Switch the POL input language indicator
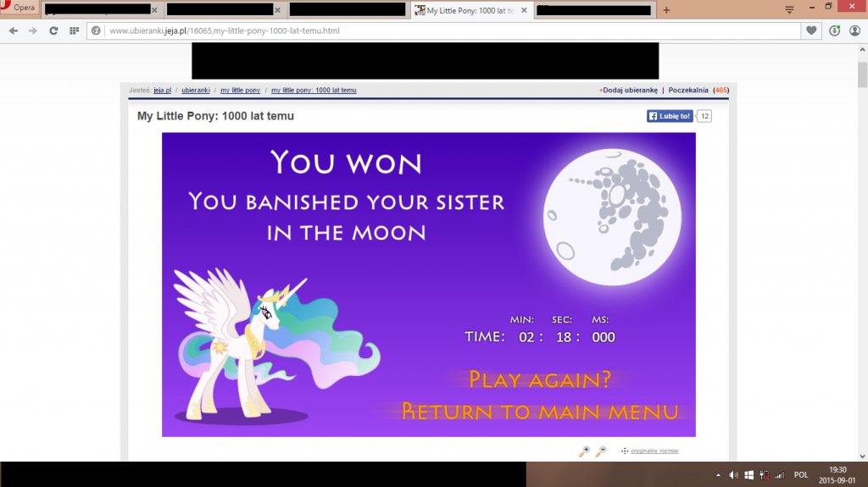The image size is (868, 487). tap(801, 475)
